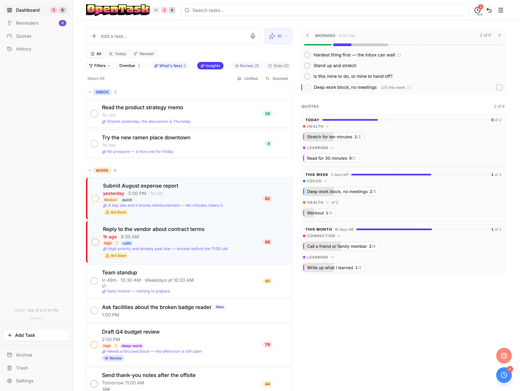Click Act Soon warning badge on expense report

click(x=116, y=212)
